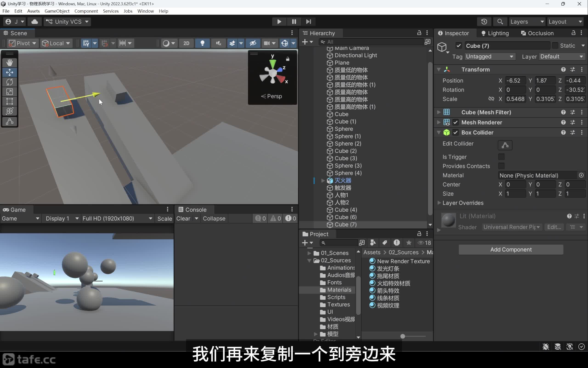This screenshot has width=588, height=368.
Task: Select the Console tab
Action: (192, 210)
